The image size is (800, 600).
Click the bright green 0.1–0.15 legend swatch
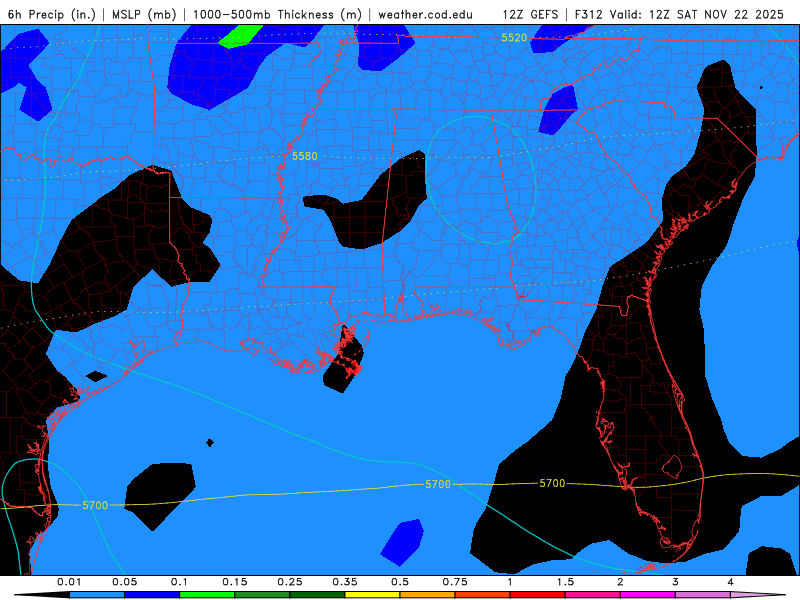(207, 595)
